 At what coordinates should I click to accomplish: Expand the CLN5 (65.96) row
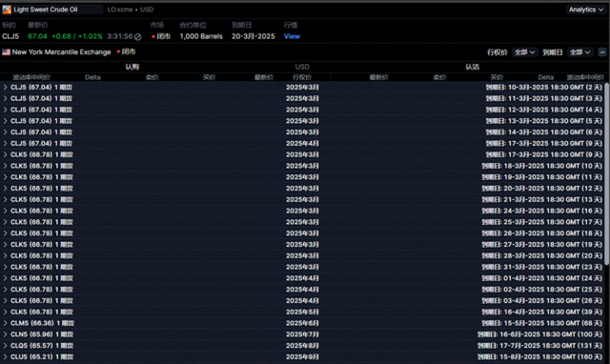pyautogui.click(x=5, y=334)
